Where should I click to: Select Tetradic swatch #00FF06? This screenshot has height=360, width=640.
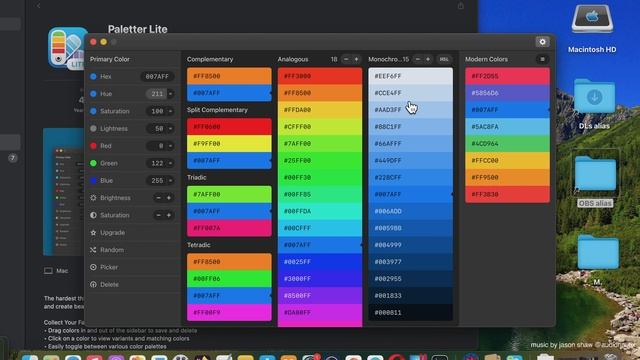coord(229,279)
